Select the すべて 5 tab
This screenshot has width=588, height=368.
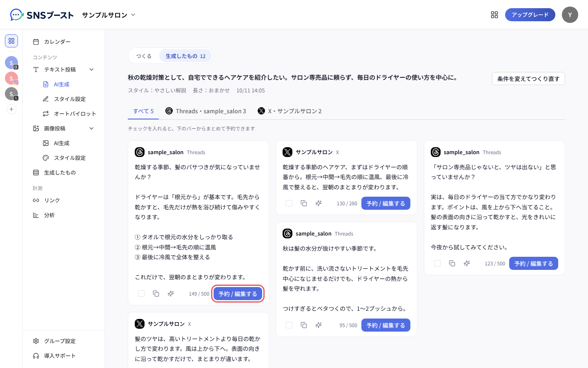click(143, 111)
